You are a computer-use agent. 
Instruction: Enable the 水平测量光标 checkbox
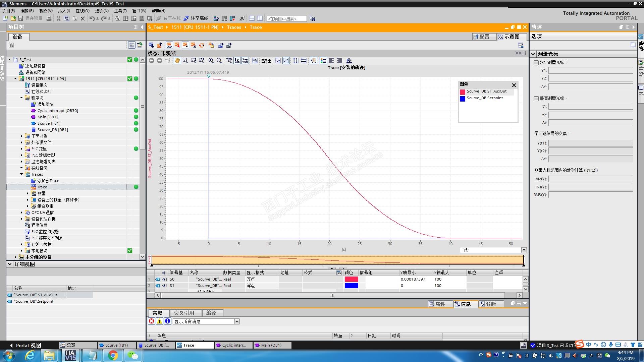click(536, 63)
